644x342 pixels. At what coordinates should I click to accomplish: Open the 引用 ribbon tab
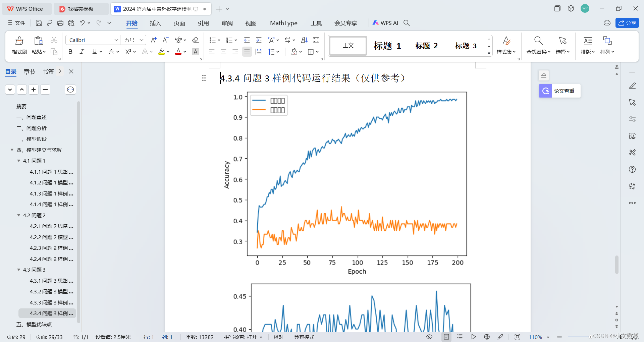coord(203,23)
